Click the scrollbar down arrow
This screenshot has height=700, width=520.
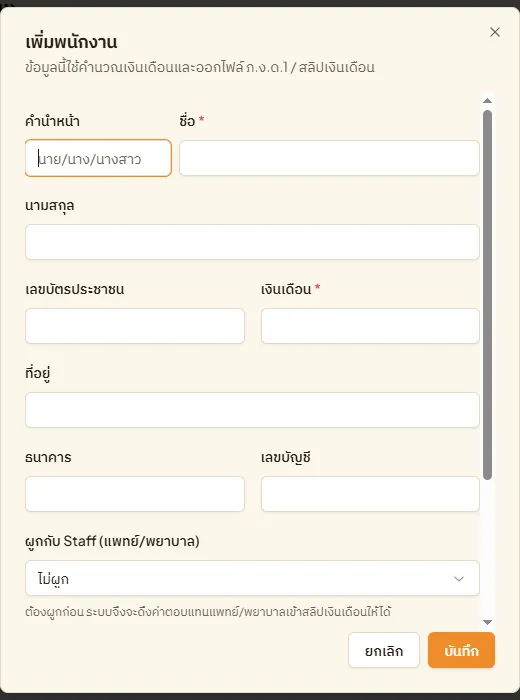(x=487, y=622)
